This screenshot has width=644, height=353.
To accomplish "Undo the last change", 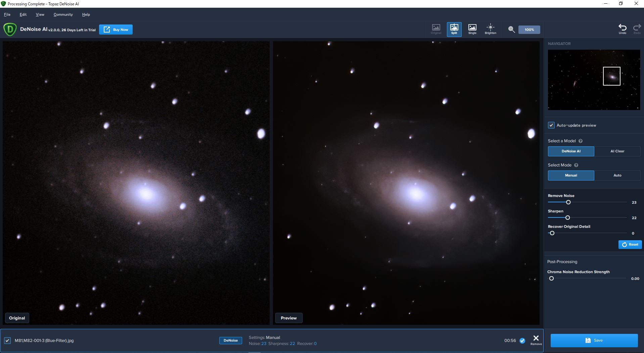I will 622,29.
